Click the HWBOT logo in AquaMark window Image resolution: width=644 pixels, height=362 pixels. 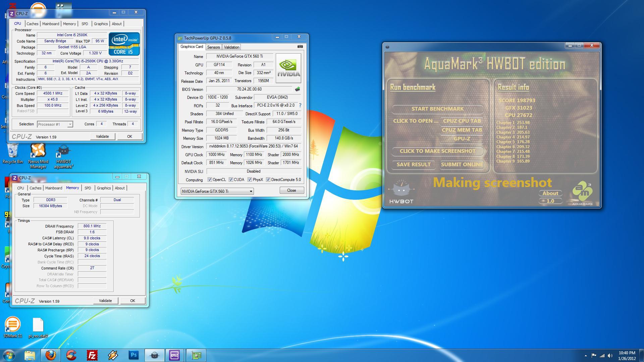pos(401,192)
